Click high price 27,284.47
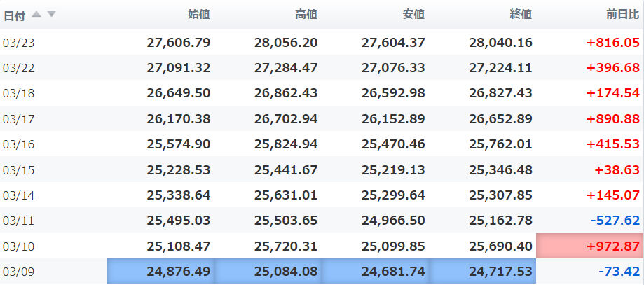Viewport: 644px width, 285px height. 286,68
